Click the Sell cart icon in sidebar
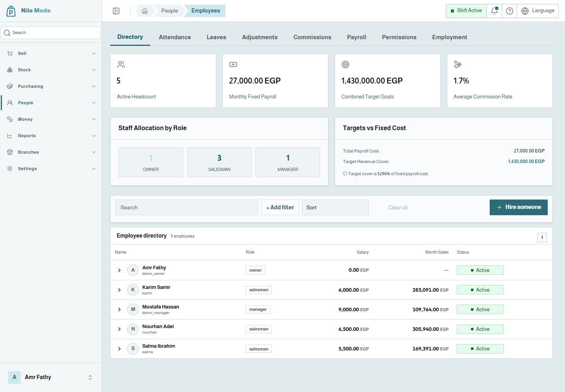This screenshot has height=392, width=565. click(x=10, y=53)
